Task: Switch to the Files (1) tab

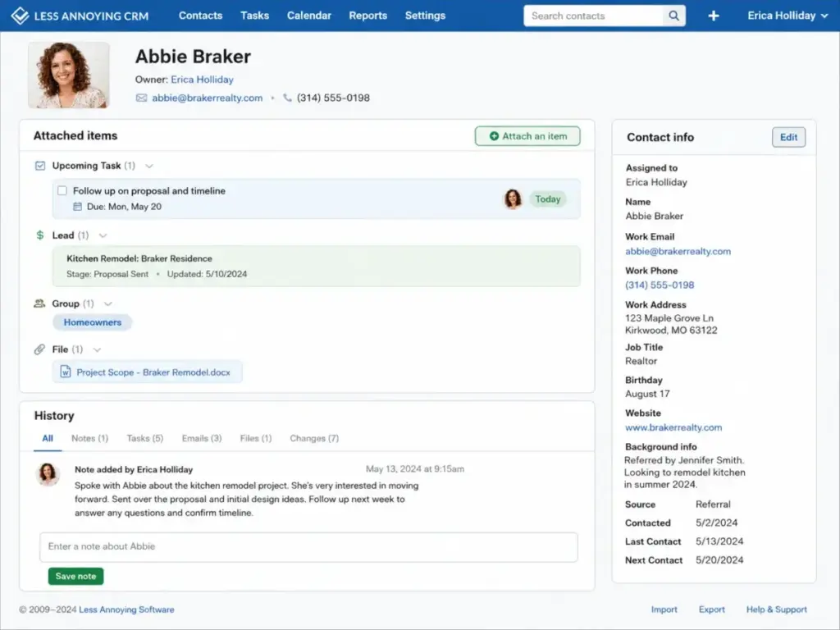Action: tap(256, 438)
